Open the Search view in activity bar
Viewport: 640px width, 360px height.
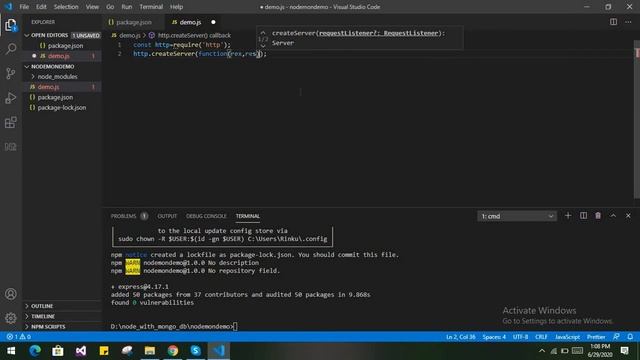click(11, 49)
